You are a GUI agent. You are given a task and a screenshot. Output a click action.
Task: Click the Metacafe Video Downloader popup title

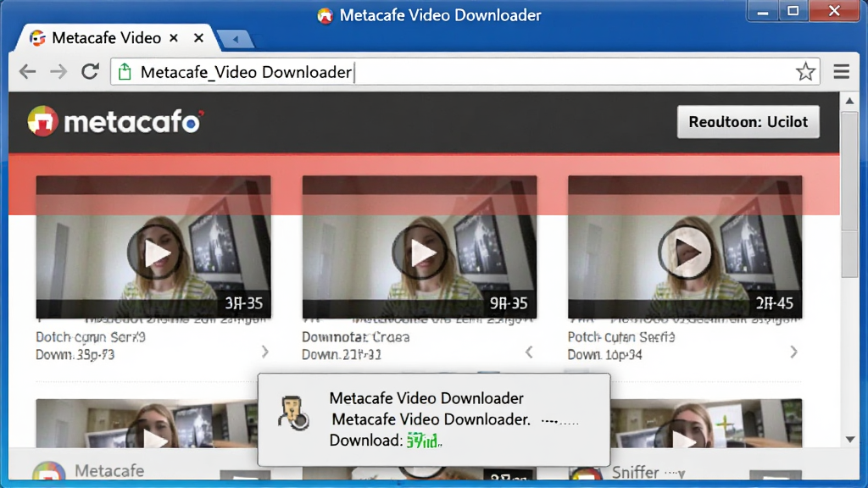(426, 398)
